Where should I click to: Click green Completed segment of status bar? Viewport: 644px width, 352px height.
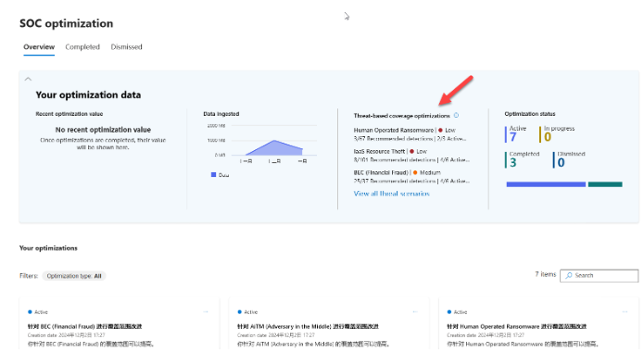[x=605, y=184]
